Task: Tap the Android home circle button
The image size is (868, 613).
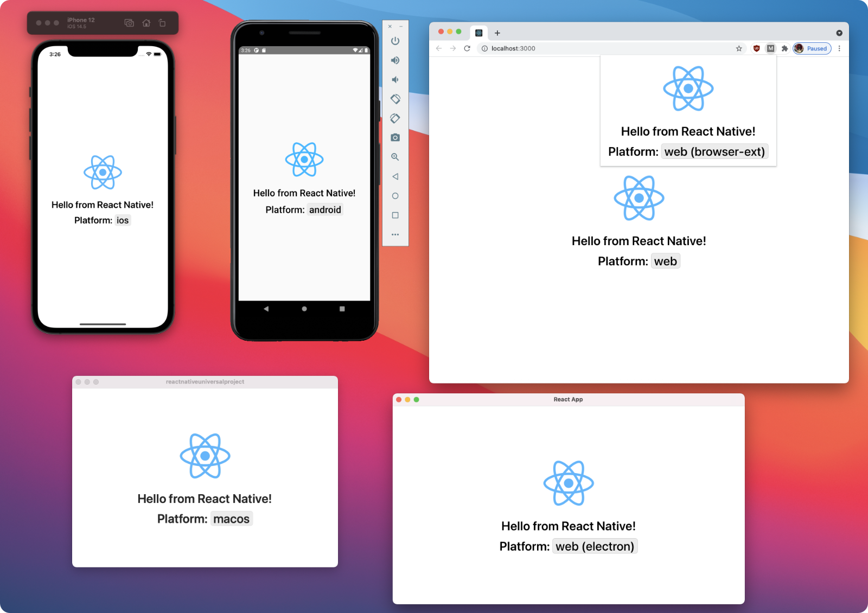Action: tap(304, 308)
